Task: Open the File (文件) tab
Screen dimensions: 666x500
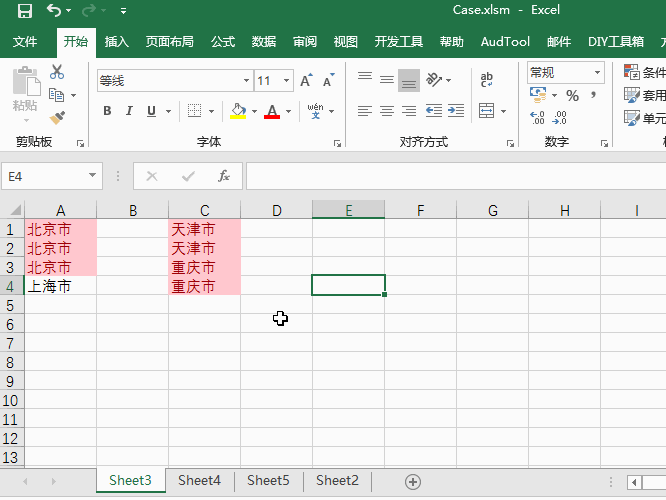Action: pos(25,42)
